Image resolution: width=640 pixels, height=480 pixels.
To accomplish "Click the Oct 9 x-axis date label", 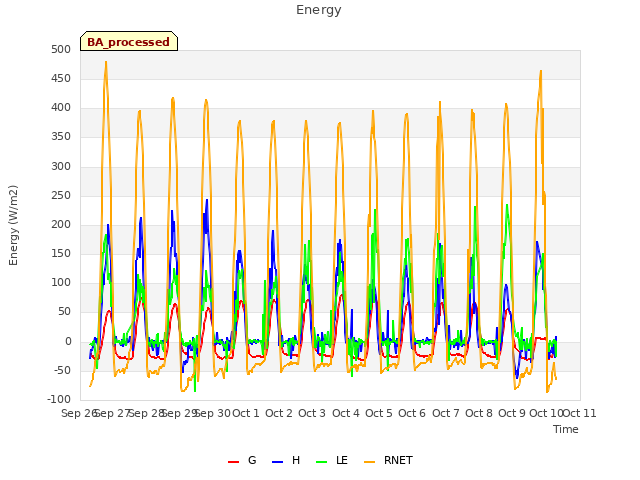I will coord(512,413).
